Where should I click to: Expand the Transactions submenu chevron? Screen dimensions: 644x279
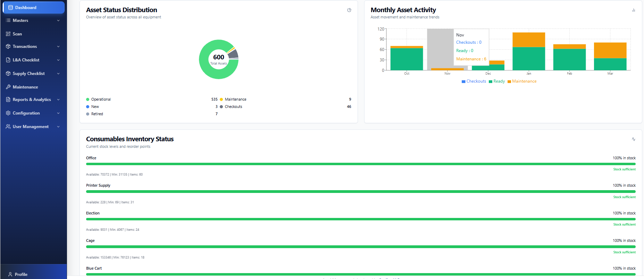pyautogui.click(x=58, y=46)
